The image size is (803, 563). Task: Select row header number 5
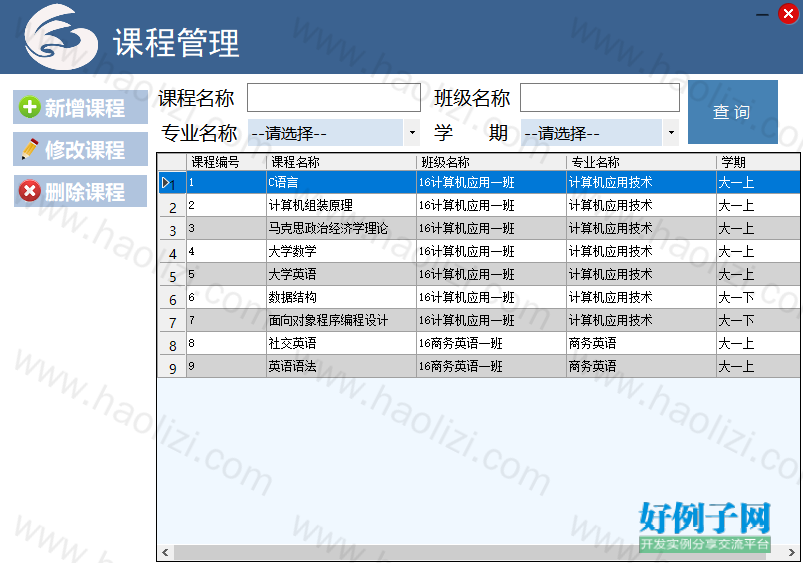point(172,275)
